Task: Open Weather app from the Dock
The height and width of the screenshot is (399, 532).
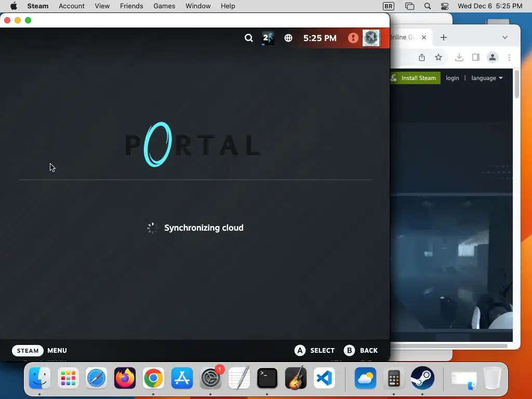Action: 365,378
